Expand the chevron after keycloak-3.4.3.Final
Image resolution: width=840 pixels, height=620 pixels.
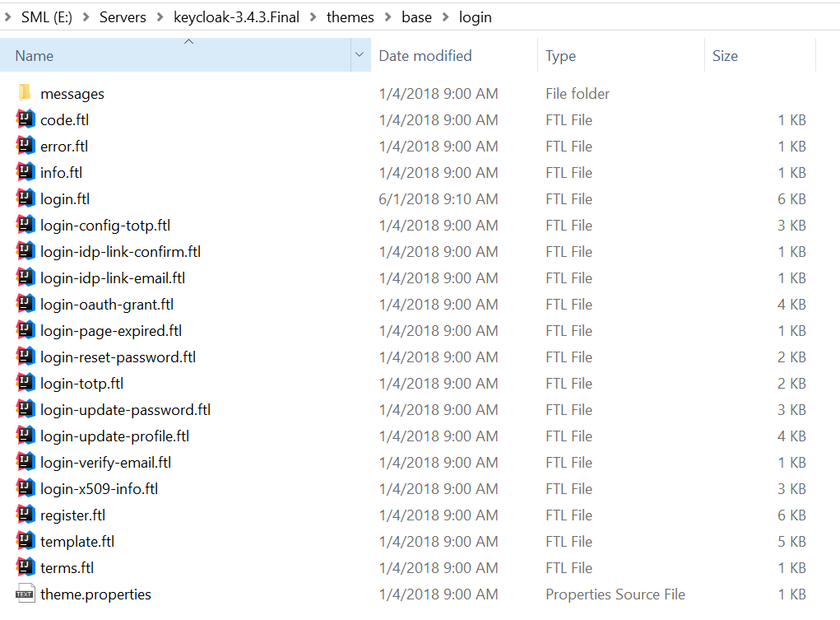pos(313,17)
